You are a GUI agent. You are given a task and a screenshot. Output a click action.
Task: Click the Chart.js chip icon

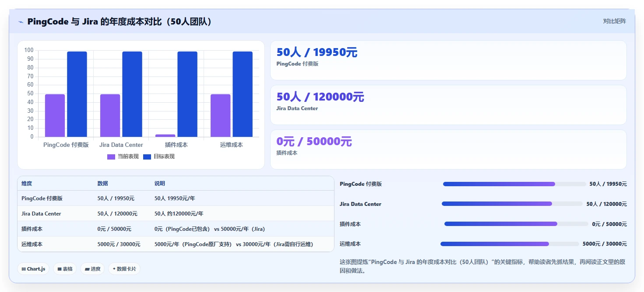pos(24,269)
